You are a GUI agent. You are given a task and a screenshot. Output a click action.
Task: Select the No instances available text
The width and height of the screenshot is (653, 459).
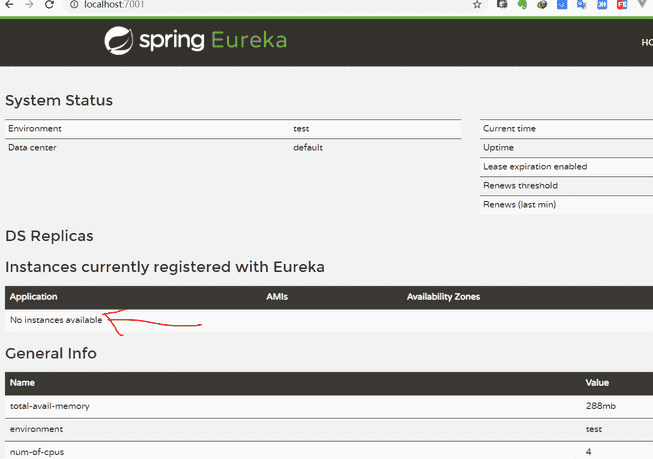tap(56, 320)
